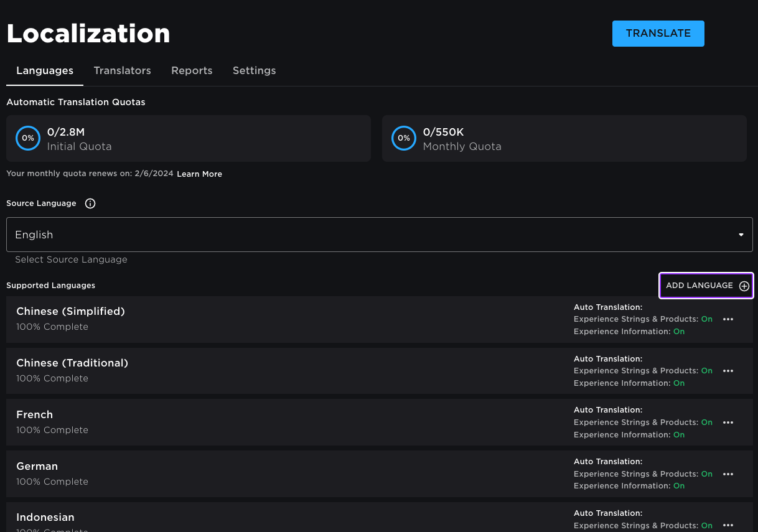Open the three-dot menu for Indonesian
This screenshot has height=532, width=758.
[728, 525]
